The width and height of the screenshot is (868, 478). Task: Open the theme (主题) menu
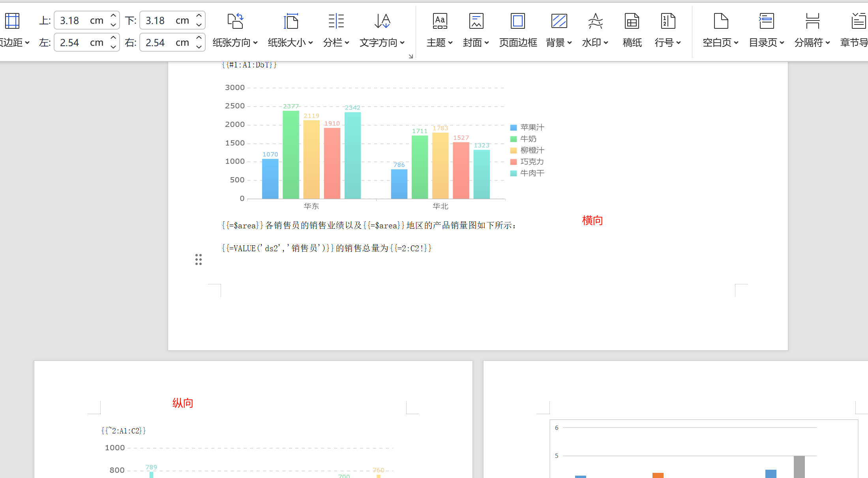pos(439,42)
